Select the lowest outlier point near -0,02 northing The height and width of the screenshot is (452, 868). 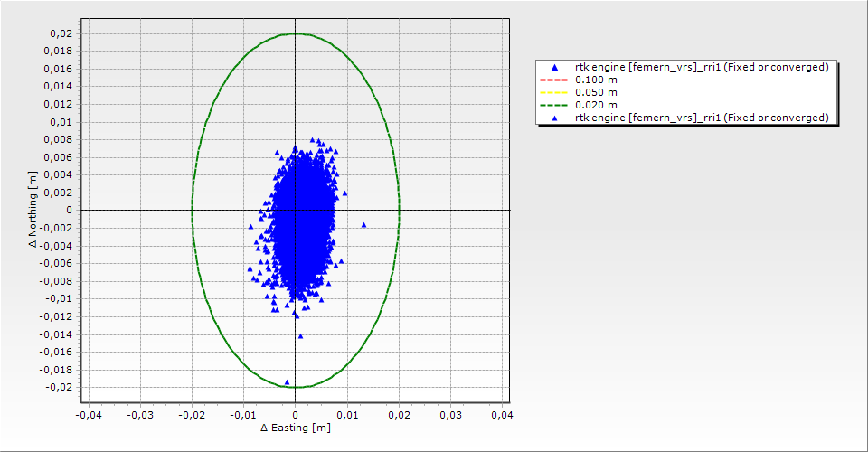tap(287, 382)
